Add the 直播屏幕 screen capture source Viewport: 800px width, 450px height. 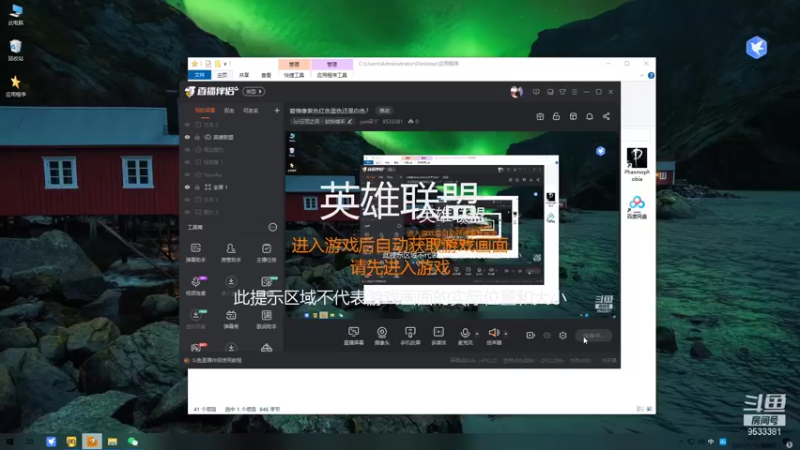[x=354, y=336]
